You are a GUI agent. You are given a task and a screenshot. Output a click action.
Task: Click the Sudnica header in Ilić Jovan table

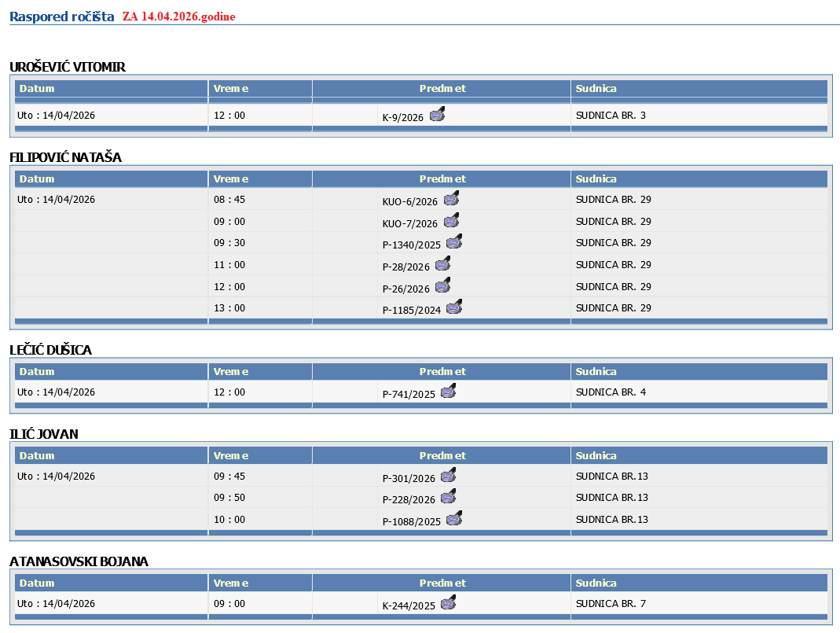click(x=596, y=456)
